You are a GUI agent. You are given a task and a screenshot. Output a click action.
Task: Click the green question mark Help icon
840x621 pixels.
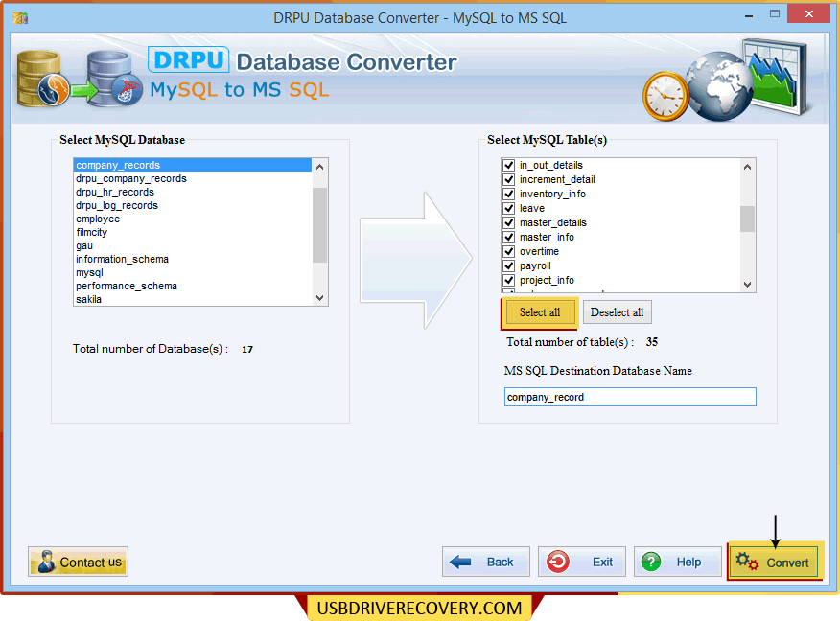tap(651, 563)
